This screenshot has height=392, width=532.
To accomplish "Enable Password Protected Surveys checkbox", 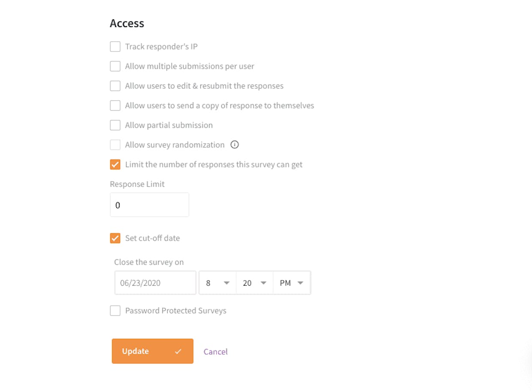I will (115, 311).
